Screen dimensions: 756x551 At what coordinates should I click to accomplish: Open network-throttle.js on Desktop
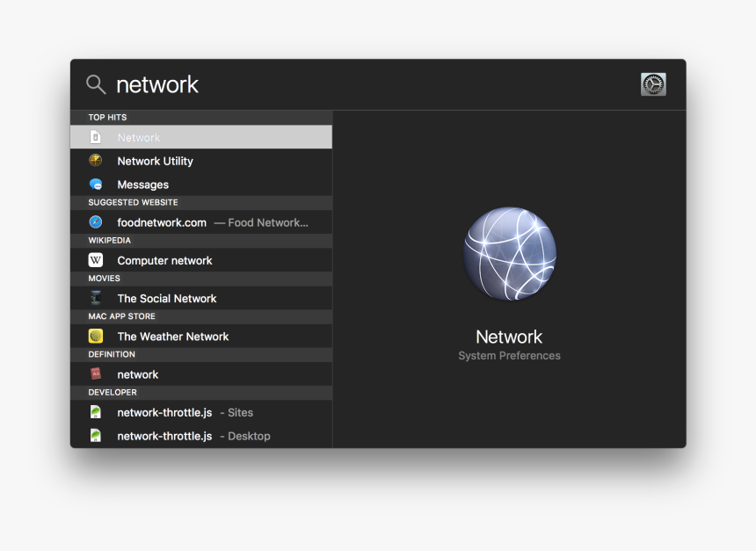201,436
